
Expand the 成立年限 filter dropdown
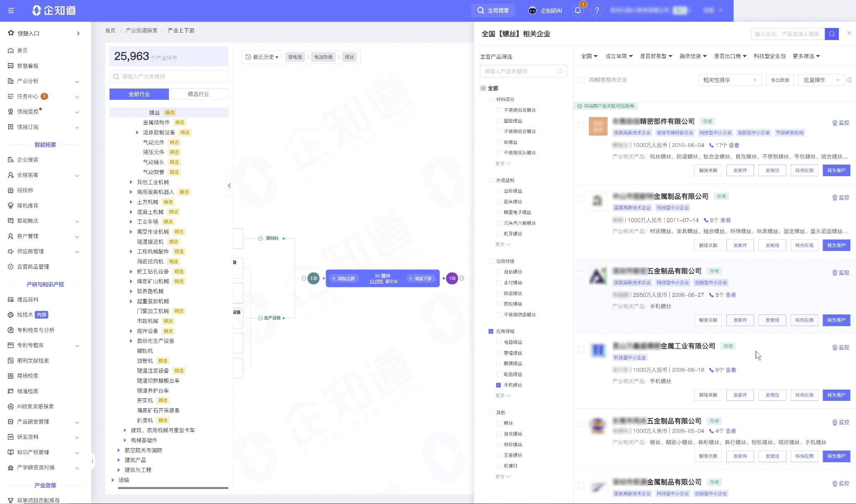pyautogui.click(x=619, y=56)
